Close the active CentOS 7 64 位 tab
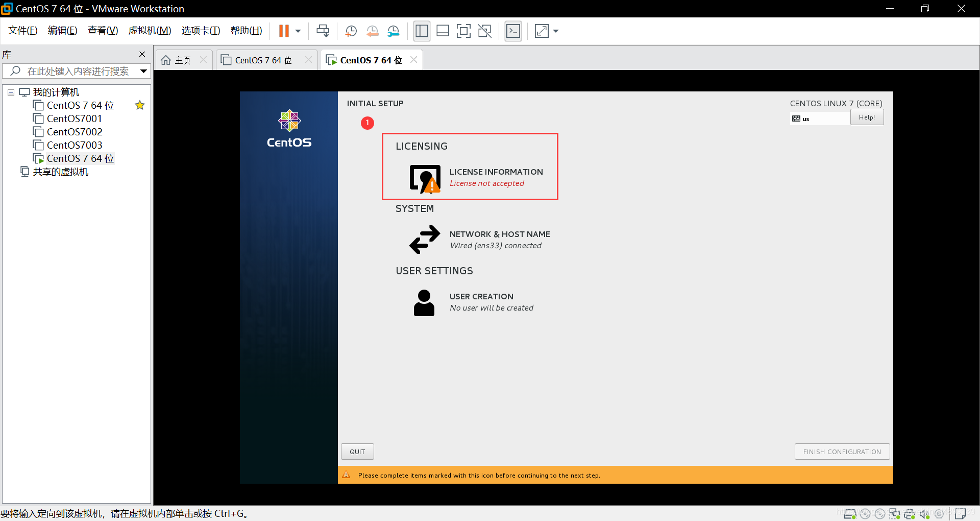Screen dimensions: 980x521 (413, 60)
